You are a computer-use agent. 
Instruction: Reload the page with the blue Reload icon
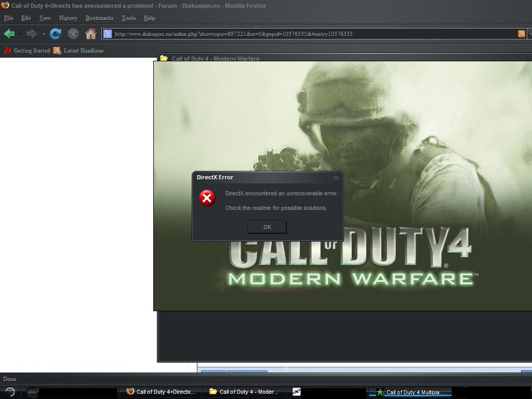(x=55, y=34)
